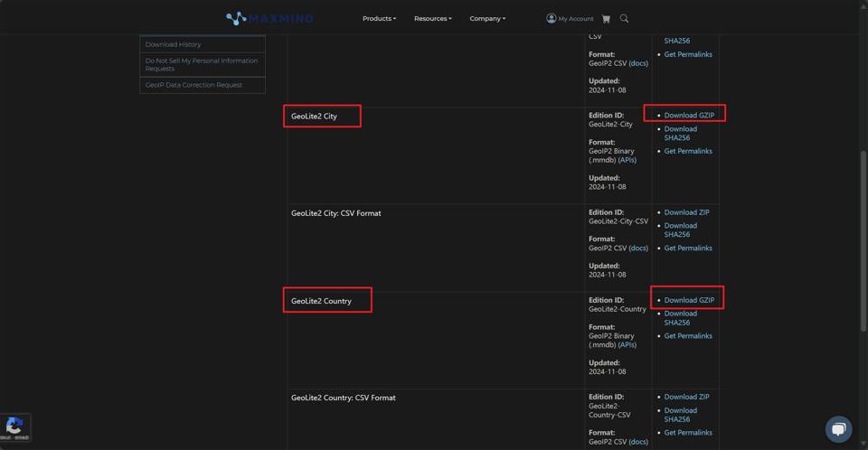Click the reCAPTCHA badge
Image resolution: width=868 pixels, height=450 pixels.
click(x=15, y=427)
